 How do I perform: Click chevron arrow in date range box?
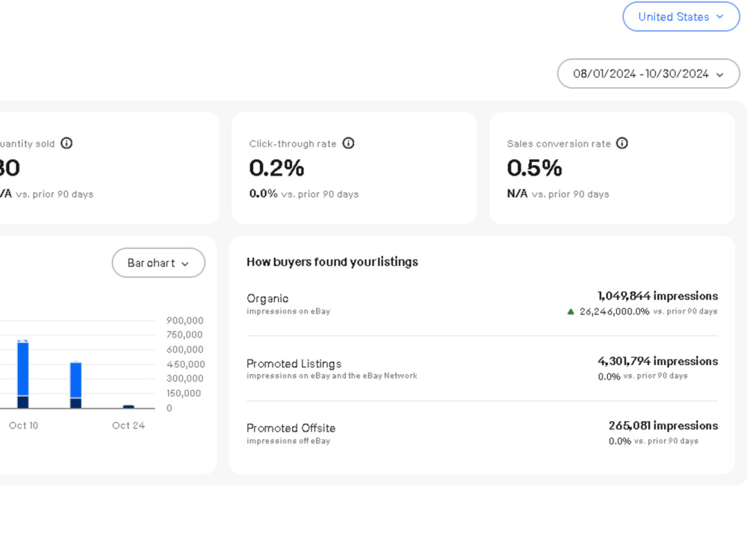[720, 75]
